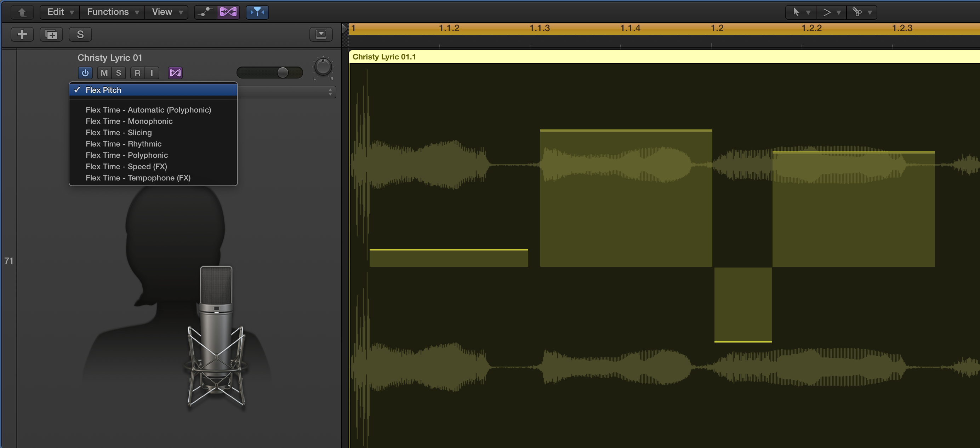Toggle the blue Catch Playhead icon

click(257, 12)
